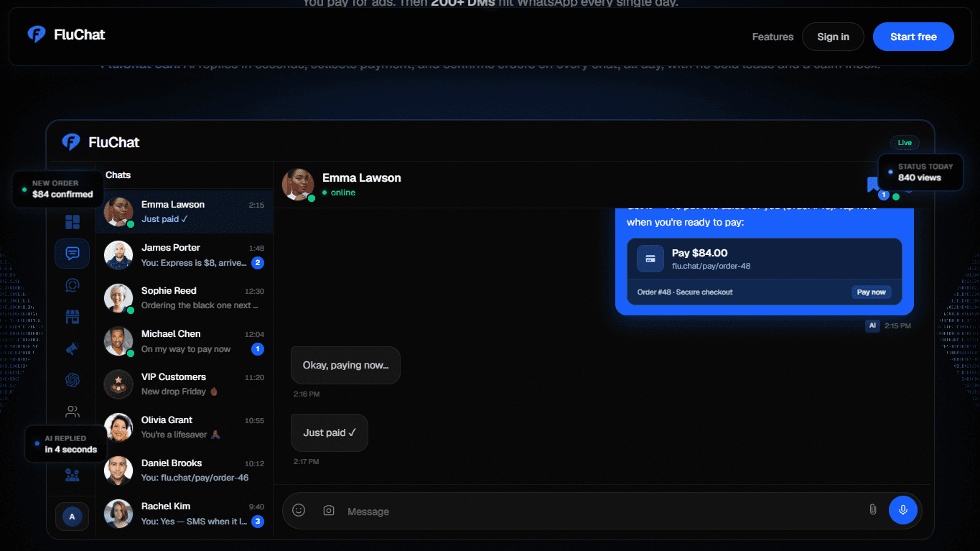Click the 'Pay $84.00' title text
The image size is (980, 551).
(700, 253)
